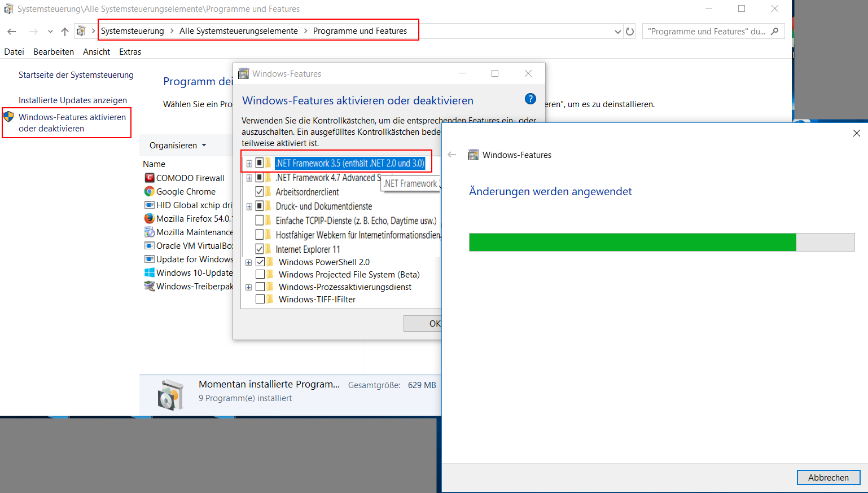Uncheck Arbeitsordnerclient checkbox
Viewport: 868px width, 493px height.
pyautogui.click(x=260, y=191)
